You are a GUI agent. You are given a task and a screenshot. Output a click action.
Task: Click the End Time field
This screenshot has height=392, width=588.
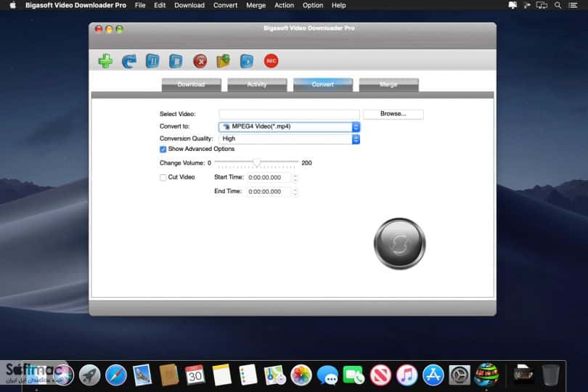point(269,192)
